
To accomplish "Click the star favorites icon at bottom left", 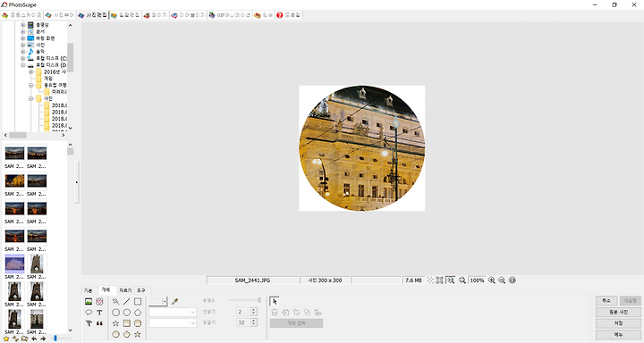I will point(6,339).
